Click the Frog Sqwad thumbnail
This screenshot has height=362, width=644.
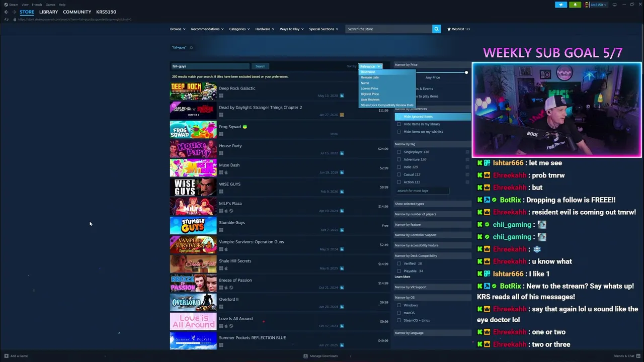tap(193, 129)
